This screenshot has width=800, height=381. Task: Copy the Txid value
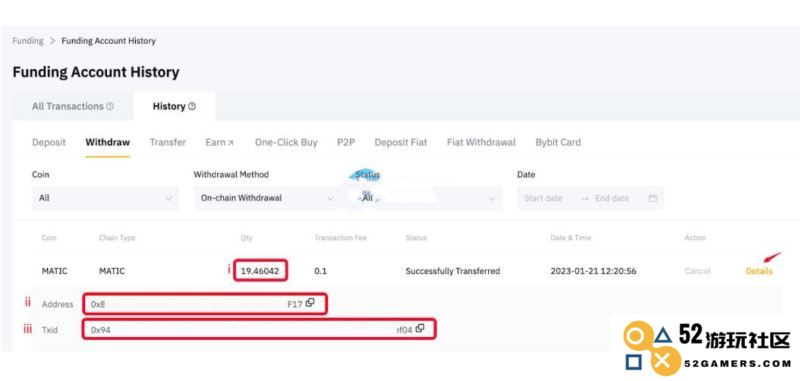(420, 328)
